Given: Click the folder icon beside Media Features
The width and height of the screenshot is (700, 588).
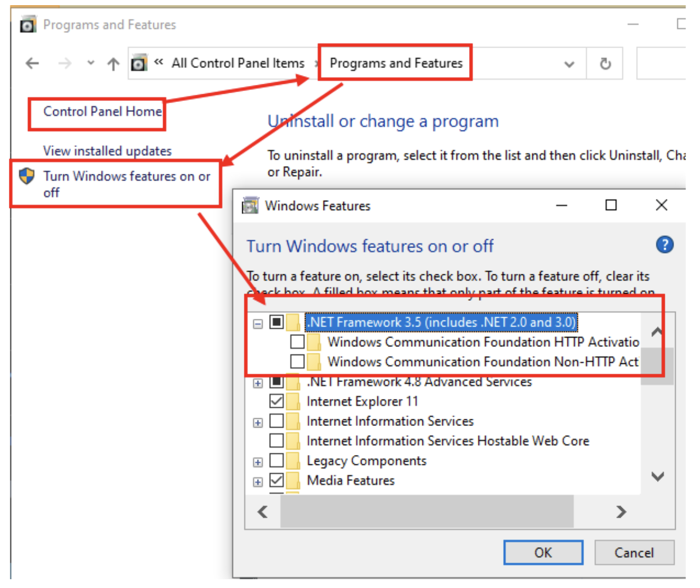Looking at the screenshot, I should click(x=293, y=480).
